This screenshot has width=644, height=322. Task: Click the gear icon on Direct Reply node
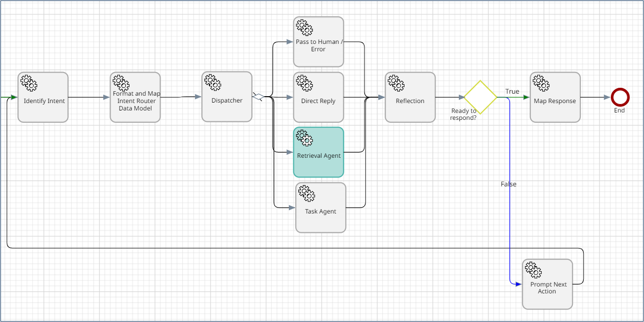pos(304,83)
